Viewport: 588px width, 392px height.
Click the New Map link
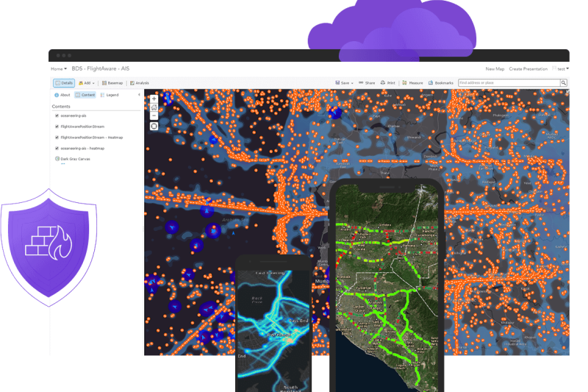[x=495, y=69]
